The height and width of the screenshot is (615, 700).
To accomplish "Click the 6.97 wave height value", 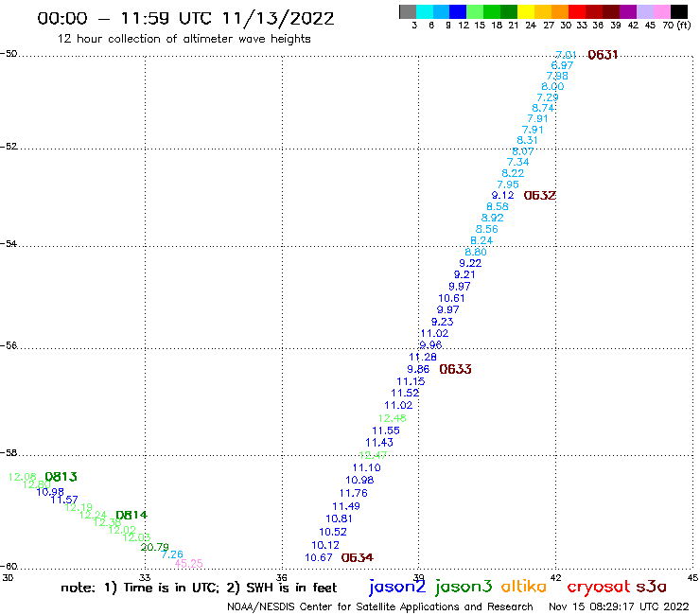I will (562, 65).
